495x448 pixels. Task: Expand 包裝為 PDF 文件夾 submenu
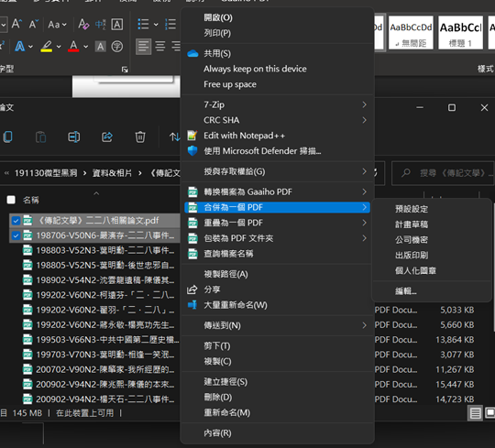point(277,238)
